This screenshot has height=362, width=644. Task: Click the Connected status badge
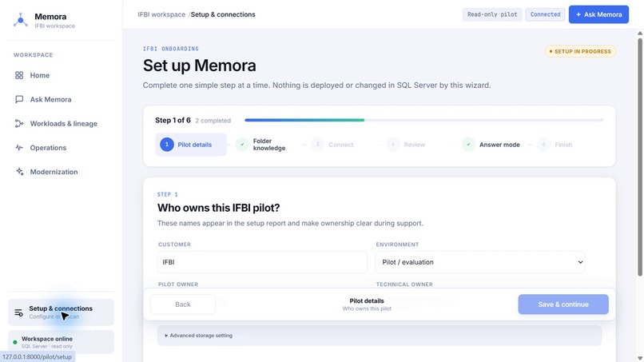tap(545, 14)
